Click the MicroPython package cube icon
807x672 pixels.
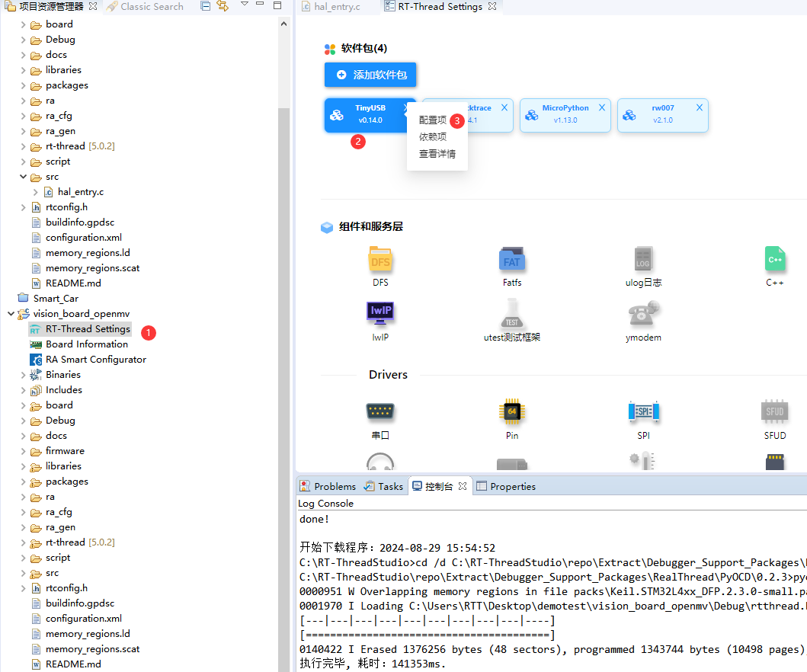[x=532, y=115]
